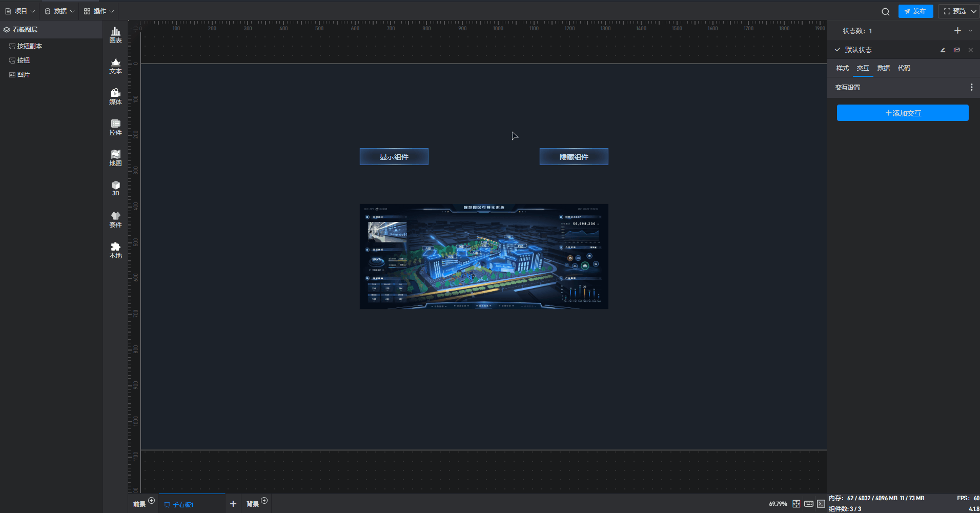Expand the 项目 dropdown menu
The height and width of the screenshot is (513, 980).
tap(20, 11)
